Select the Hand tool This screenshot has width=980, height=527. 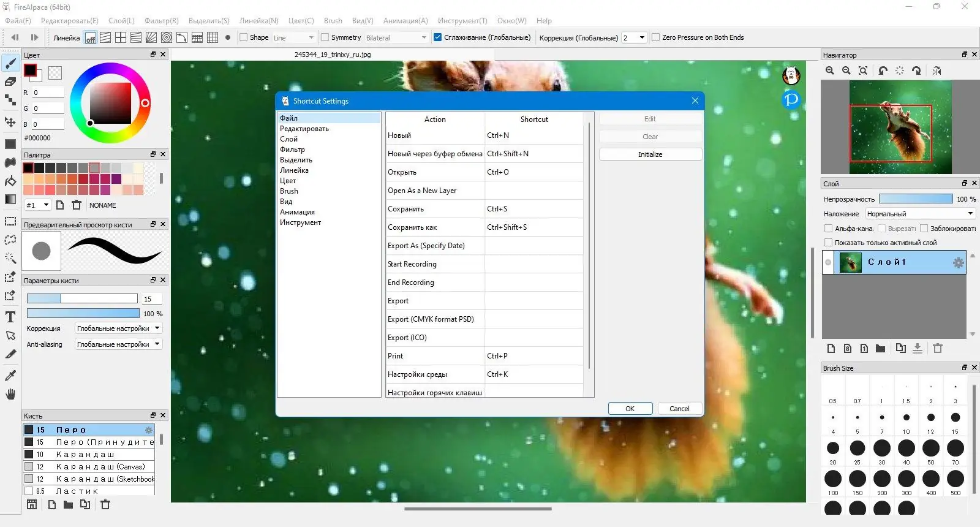(x=10, y=394)
